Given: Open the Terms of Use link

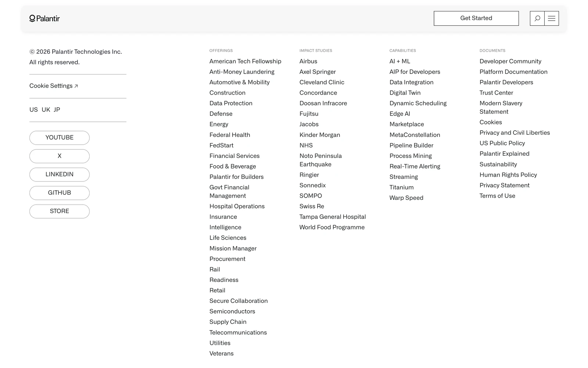Looking at the screenshot, I should point(497,196).
